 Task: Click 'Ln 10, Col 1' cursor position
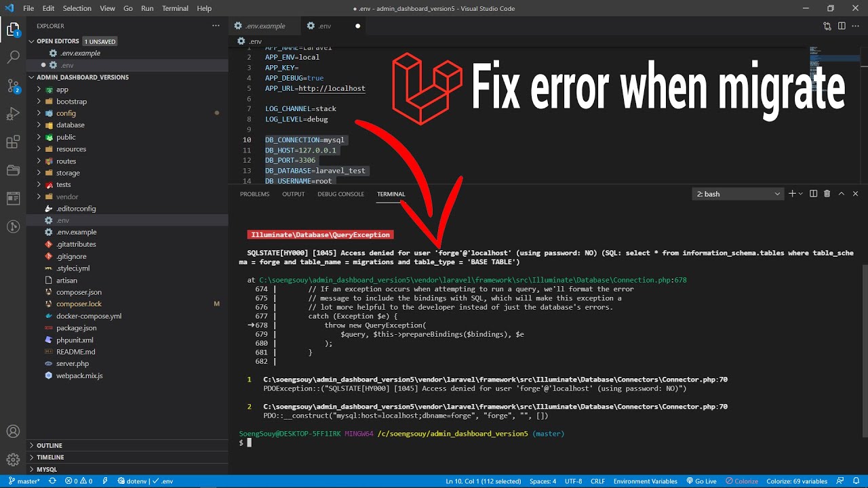[484, 481]
